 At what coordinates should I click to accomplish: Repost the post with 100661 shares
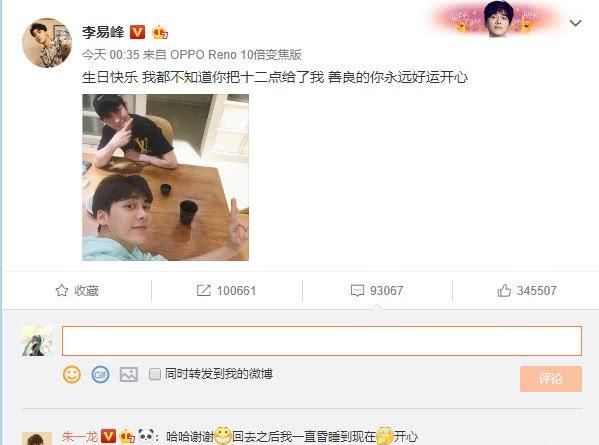pos(226,291)
